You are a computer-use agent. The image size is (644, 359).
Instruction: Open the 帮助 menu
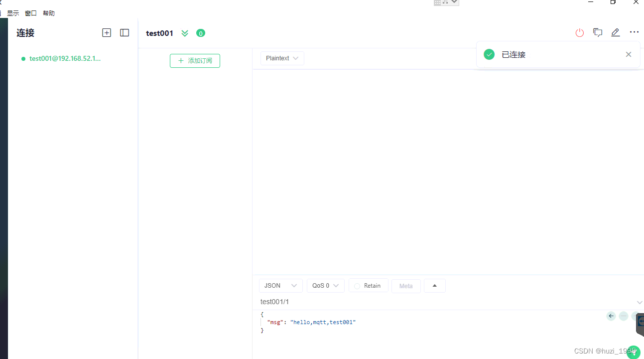49,13
